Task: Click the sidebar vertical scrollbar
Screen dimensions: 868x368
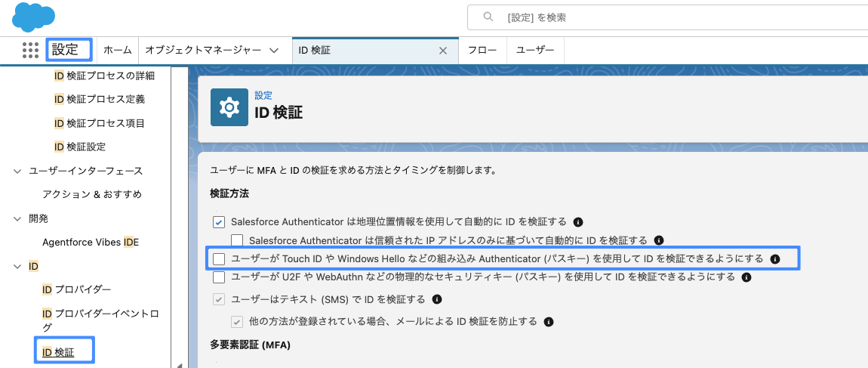Action: click(180, 216)
